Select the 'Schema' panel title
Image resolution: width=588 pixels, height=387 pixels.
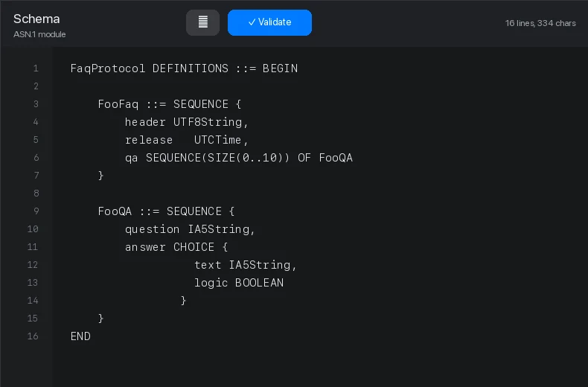click(36, 19)
